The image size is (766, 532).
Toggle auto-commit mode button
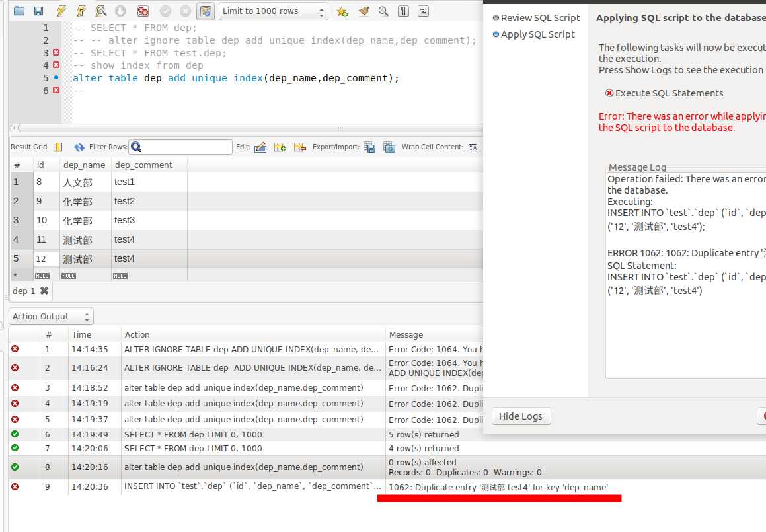click(206, 11)
